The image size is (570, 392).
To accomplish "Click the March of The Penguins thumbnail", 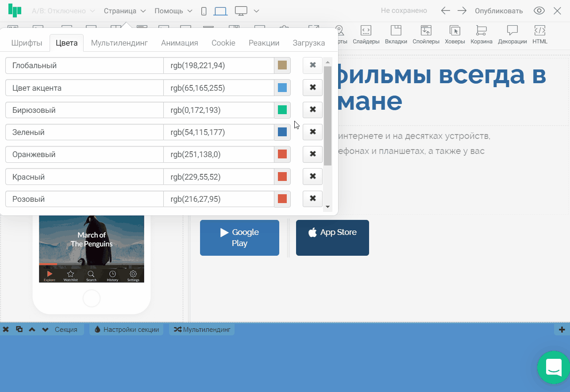I will [92, 249].
